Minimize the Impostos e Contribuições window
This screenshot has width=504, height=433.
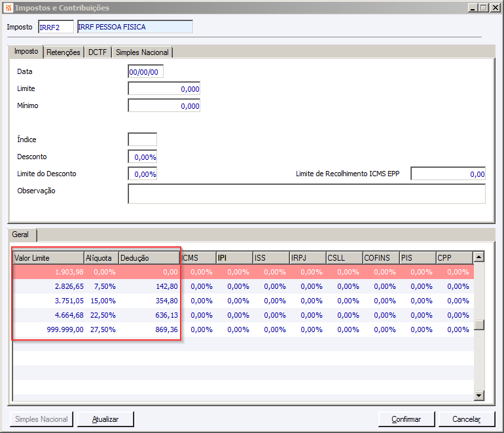(473, 8)
